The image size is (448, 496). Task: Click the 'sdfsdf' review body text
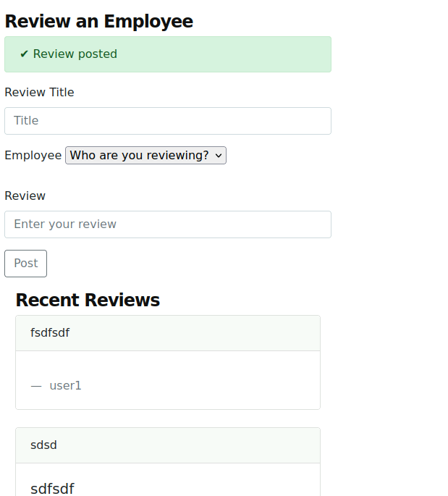pyautogui.click(x=52, y=488)
